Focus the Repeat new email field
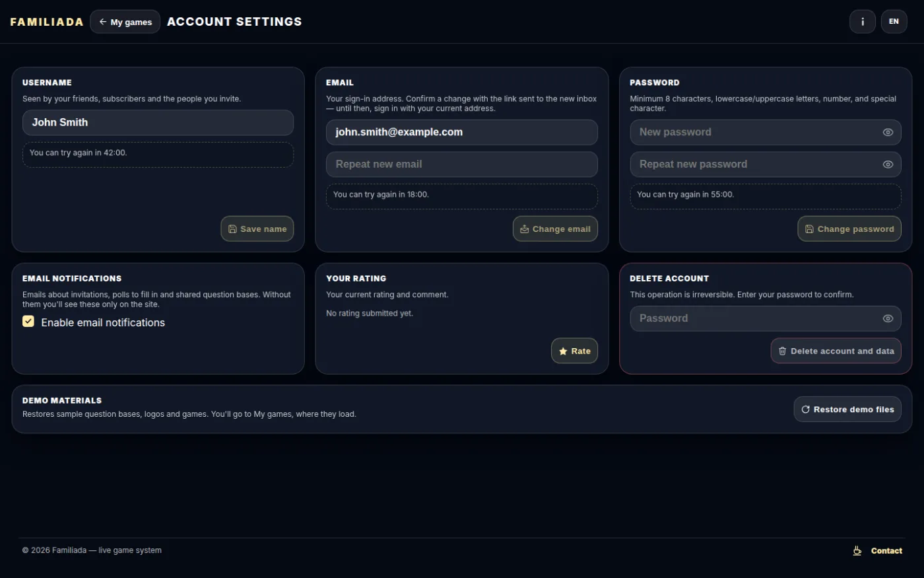Image resolution: width=924 pixels, height=578 pixels. [461, 164]
